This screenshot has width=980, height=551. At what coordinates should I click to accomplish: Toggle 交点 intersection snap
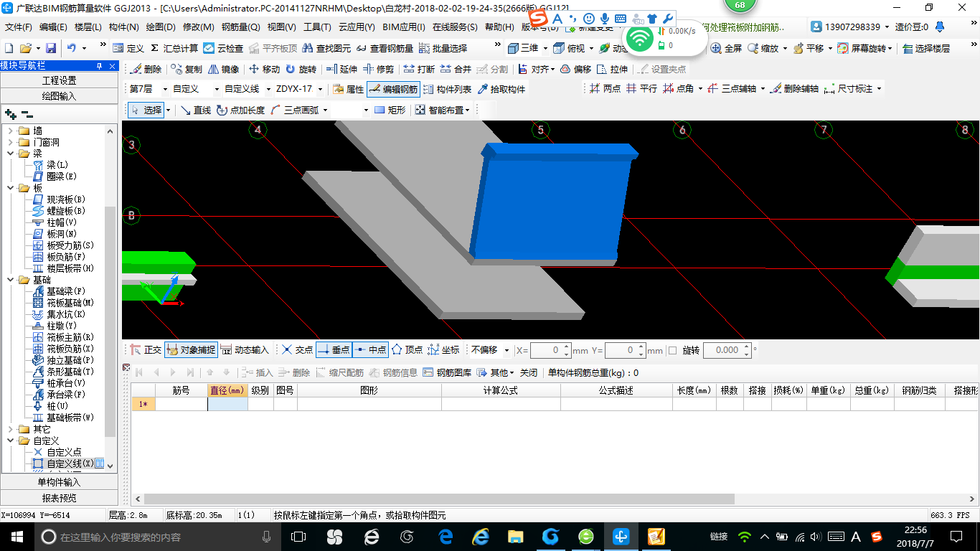click(x=297, y=350)
